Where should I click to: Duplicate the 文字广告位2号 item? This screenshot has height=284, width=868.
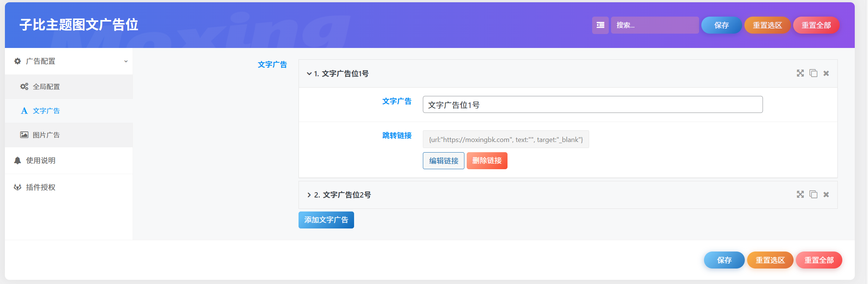click(813, 194)
